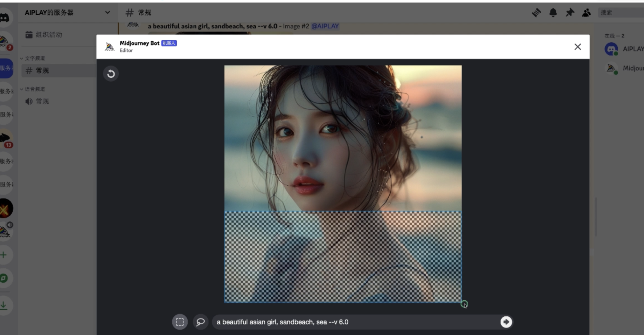The height and width of the screenshot is (335, 644).
Task: Select the highlighted blue server icon
Action: [6, 68]
